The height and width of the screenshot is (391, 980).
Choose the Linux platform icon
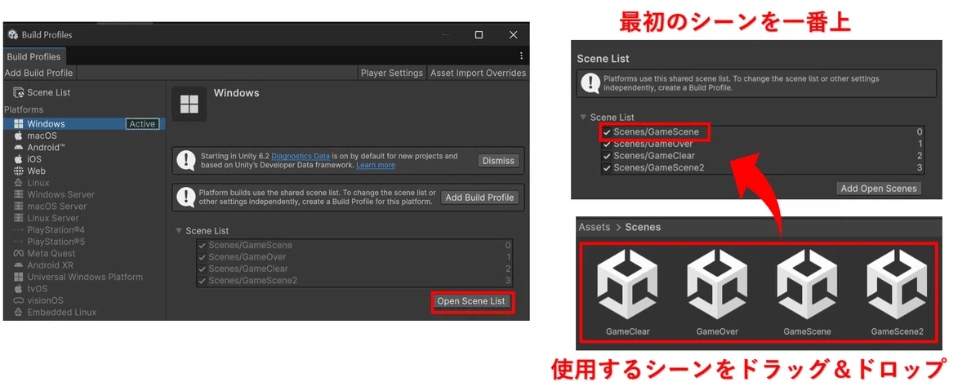click(19, 183)
